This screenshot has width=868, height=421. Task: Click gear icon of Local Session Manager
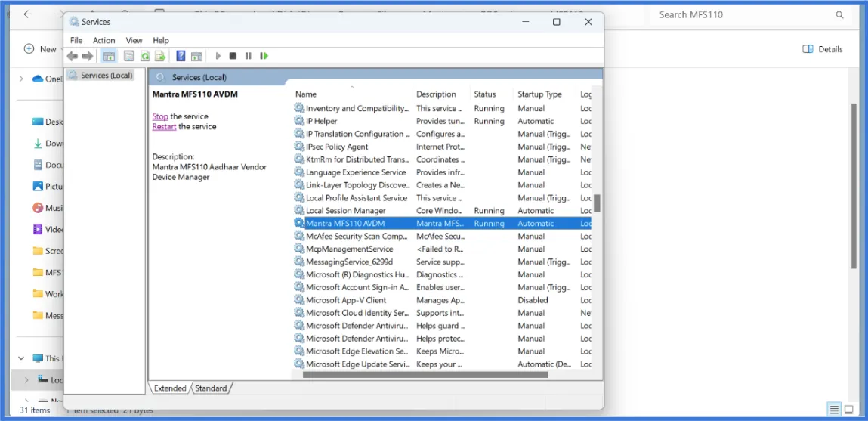299,210
